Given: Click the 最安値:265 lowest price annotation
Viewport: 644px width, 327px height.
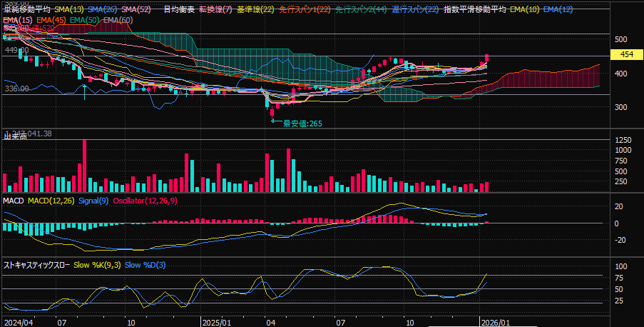Looking at the screenshot, I should [x=302, y=124].
